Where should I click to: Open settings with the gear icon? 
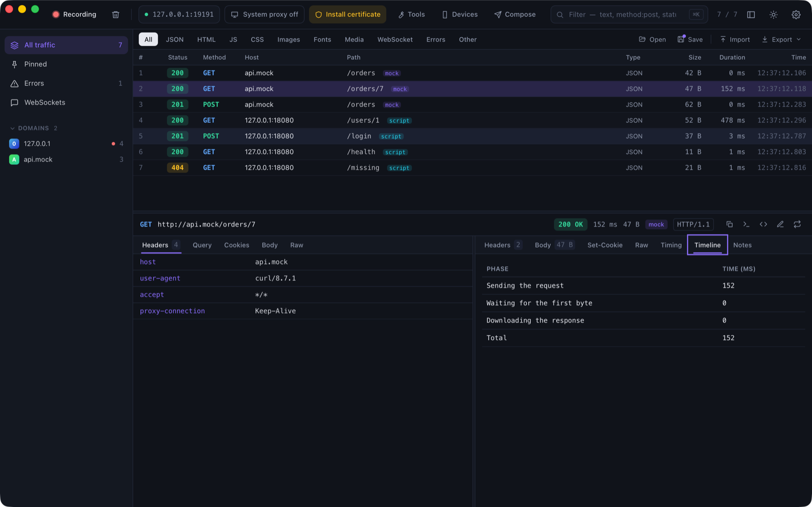(796, 14)
